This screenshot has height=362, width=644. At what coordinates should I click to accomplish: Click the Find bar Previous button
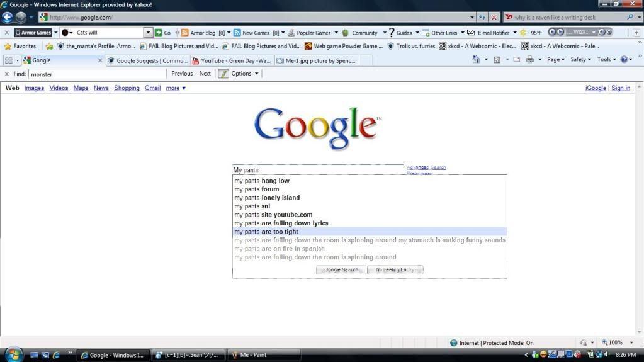tap(182, 74)
